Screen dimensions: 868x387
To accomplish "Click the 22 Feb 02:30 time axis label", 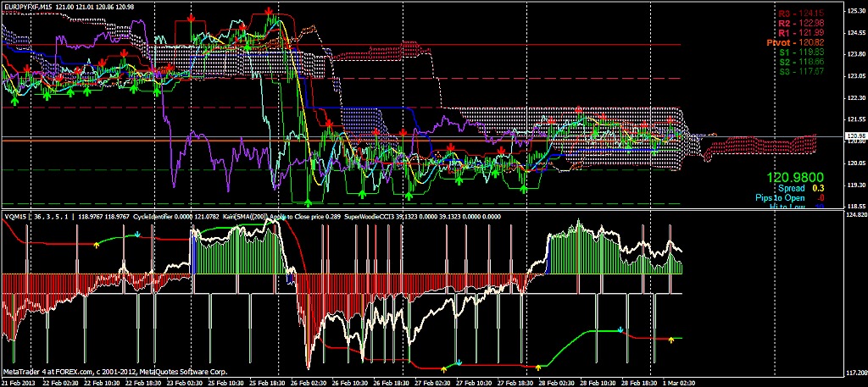I will click(x=60, y=383).
